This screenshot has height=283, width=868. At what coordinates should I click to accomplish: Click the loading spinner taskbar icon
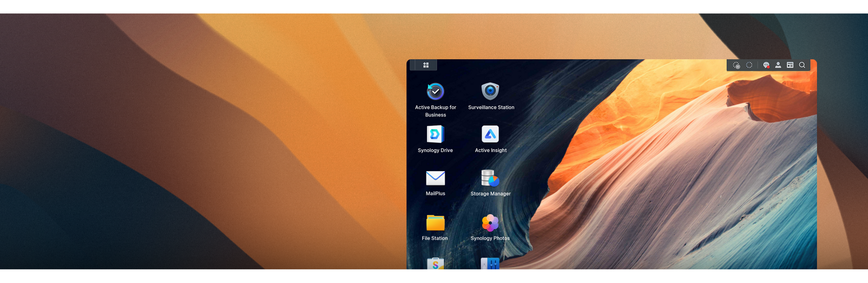749,65
